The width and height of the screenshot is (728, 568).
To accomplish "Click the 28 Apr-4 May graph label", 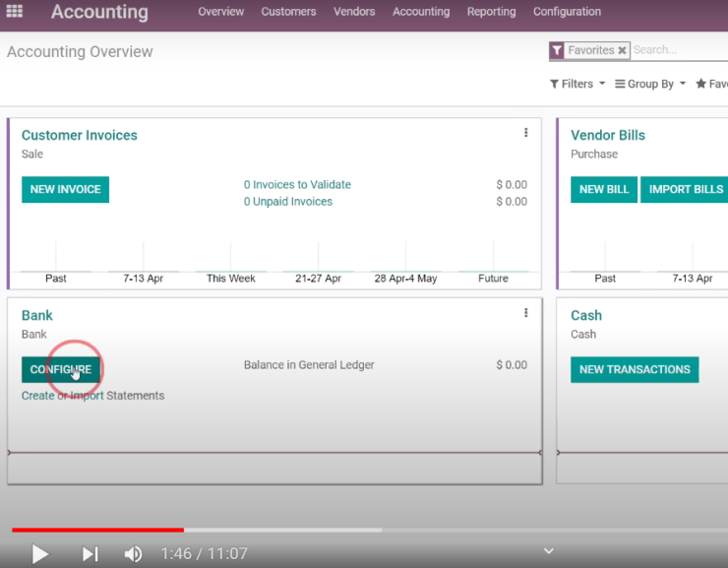I will (405, 279).
